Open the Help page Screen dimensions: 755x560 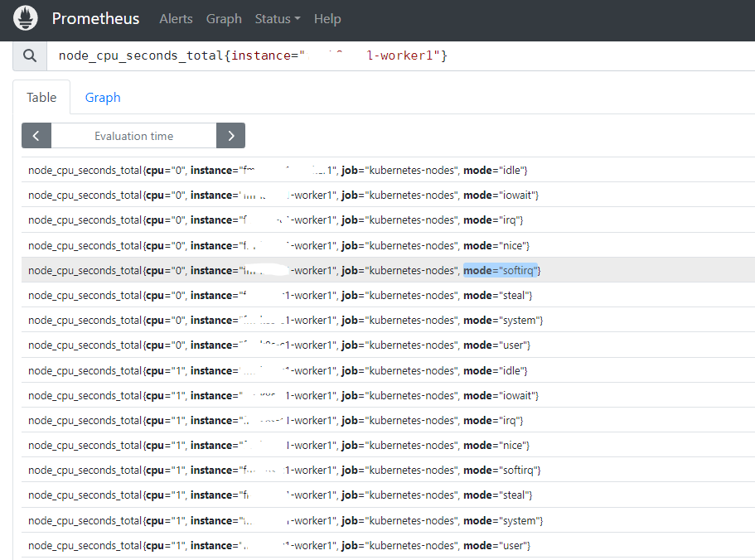(x=327, y=18)
